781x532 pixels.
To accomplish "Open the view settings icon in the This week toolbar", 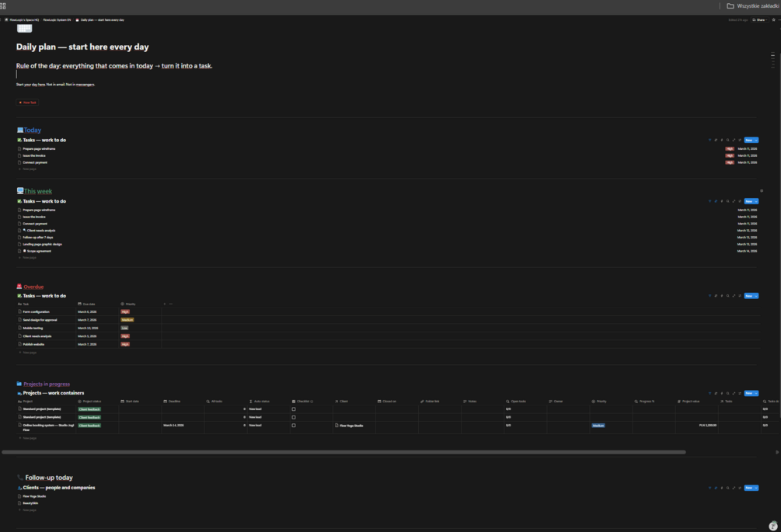I will (740, 202).
